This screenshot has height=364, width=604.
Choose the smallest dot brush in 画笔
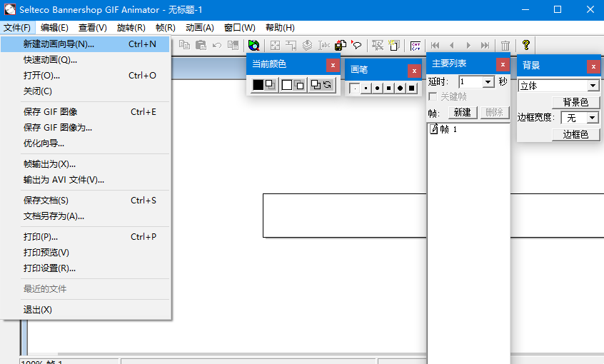coord(354,89)
